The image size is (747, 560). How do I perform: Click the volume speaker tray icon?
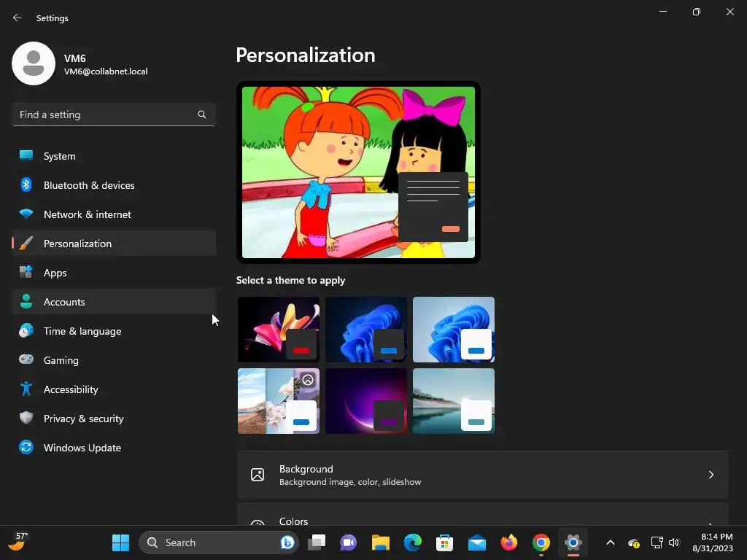click(673, 542)
